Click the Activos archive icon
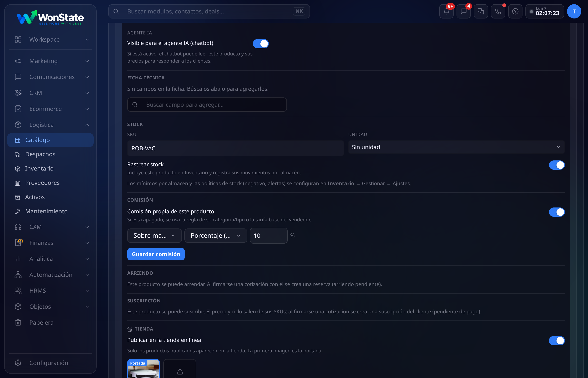The image size is (588, 378). [x=18, y=197]
